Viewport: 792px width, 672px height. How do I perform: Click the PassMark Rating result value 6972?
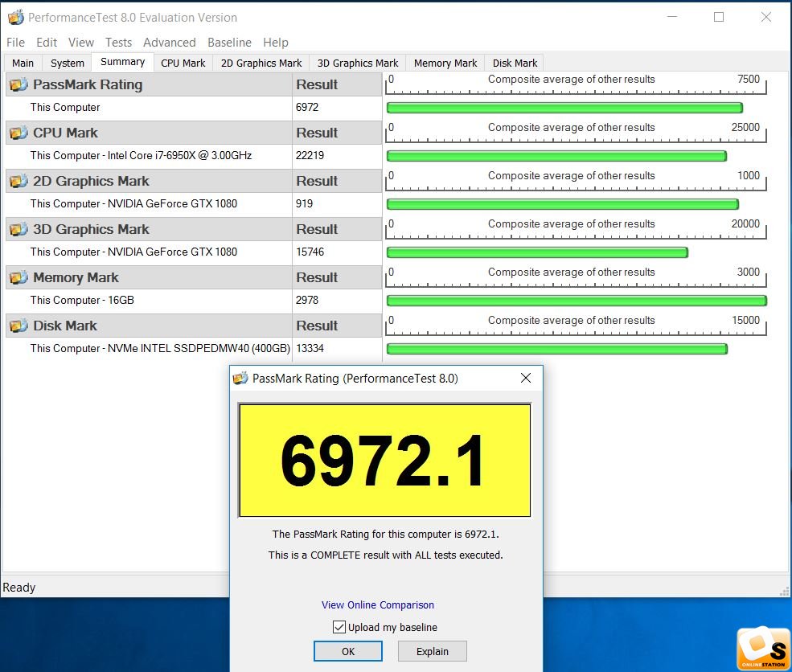pyautogui.click(x=307, y=107)
